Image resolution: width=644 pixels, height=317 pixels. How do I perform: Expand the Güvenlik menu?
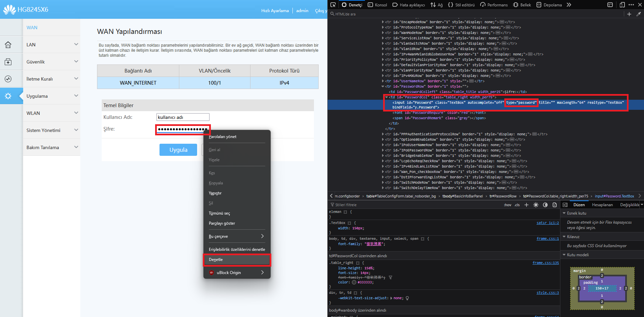tap(52, 62)
